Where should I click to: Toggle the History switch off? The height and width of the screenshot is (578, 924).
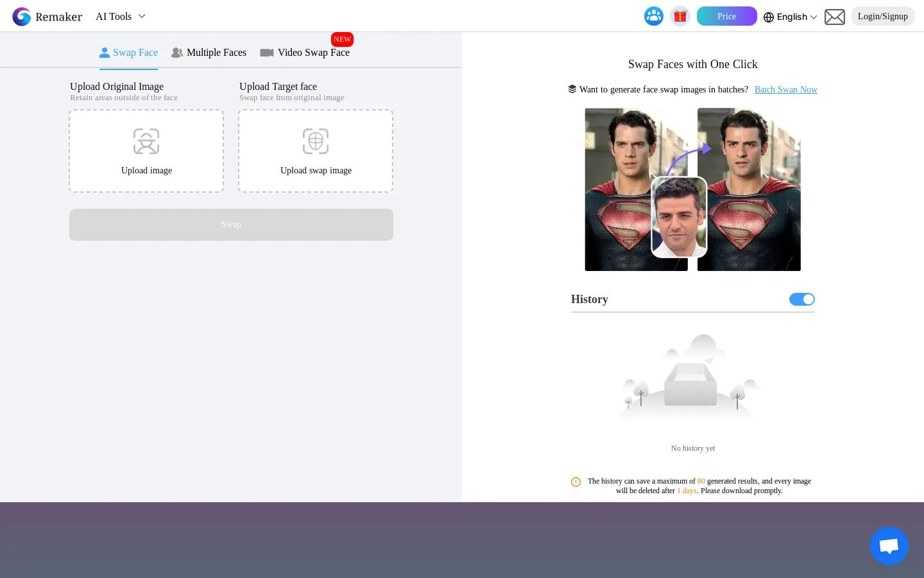tap(802, 299)
